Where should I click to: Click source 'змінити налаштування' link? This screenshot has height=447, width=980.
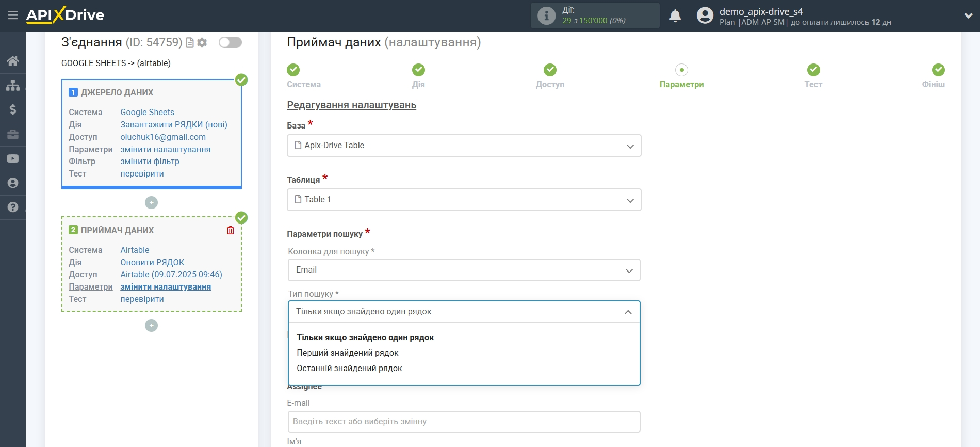tap(165, 150)
